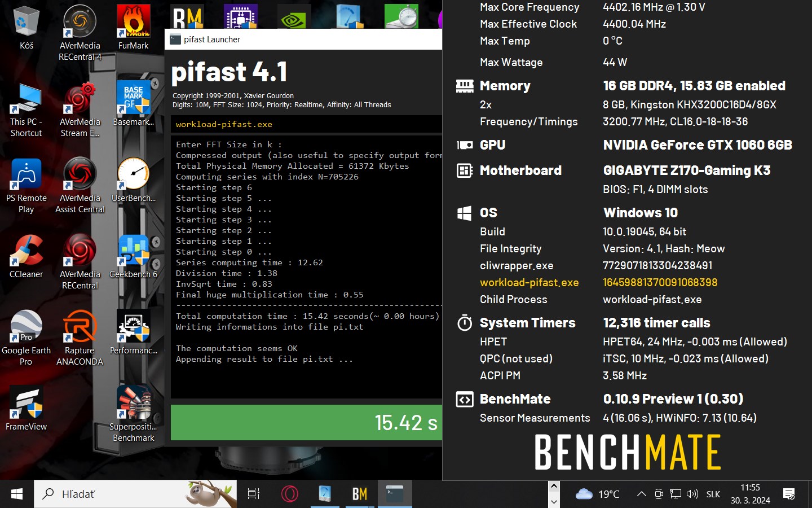Click the GPU section heading
Viewport: 812px width, 508px height.
(492, 145)
